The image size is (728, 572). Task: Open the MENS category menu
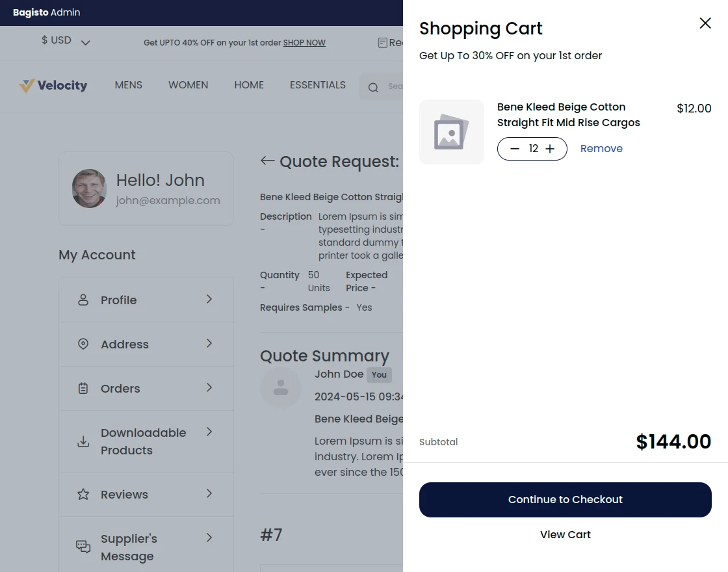point(128,85)
